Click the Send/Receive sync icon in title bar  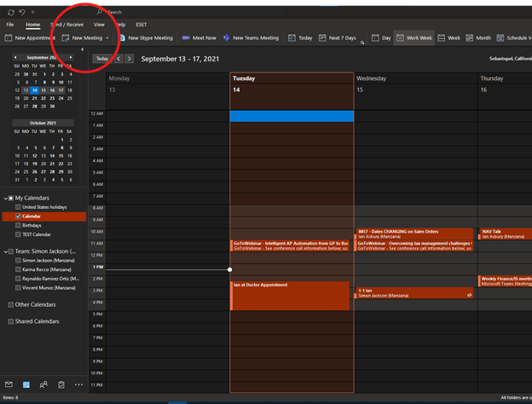coord(11,12)
